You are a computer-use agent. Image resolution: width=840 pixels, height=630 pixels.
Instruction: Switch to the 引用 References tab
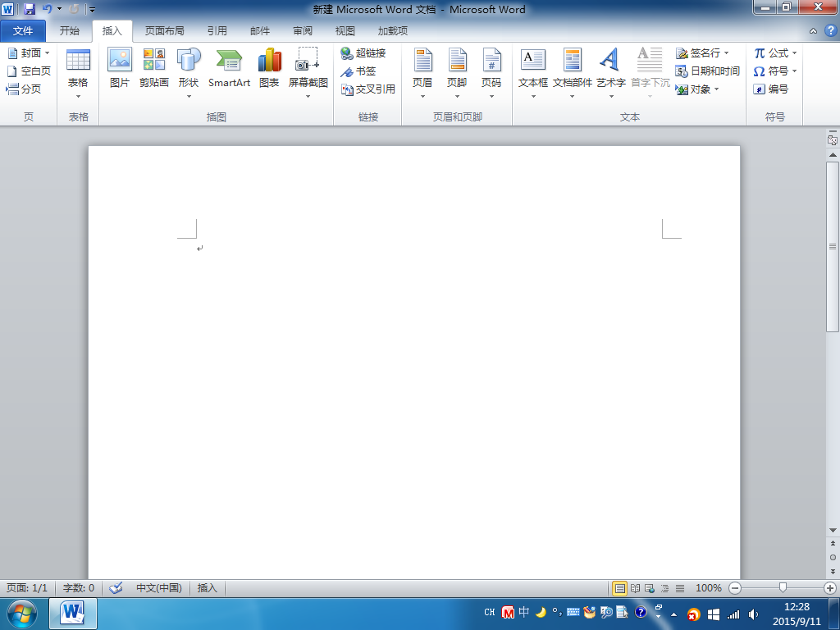[217, 31]
